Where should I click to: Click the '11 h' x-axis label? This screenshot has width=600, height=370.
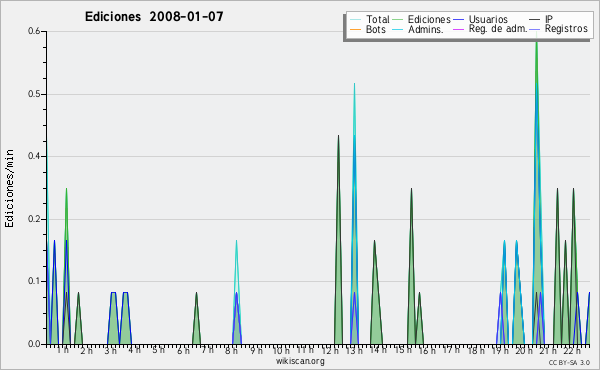(x=305, y=350)
